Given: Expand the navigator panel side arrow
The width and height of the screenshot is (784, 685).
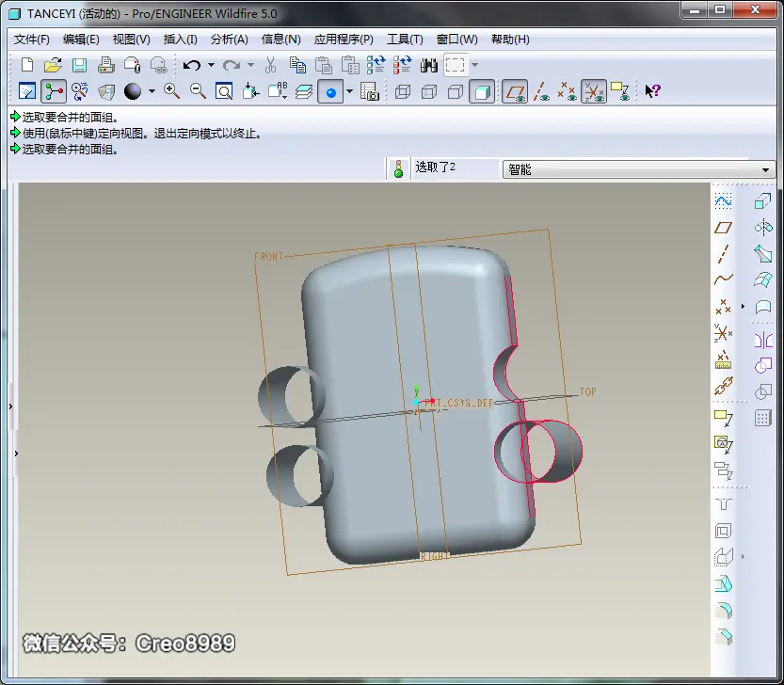Looking at the screenshot, I should click(11, 406).
